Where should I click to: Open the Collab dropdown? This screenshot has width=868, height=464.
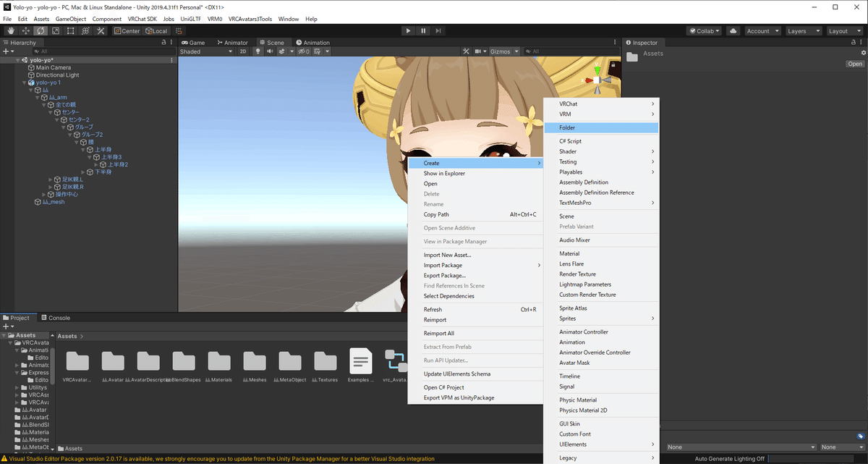tap(705, 31)
